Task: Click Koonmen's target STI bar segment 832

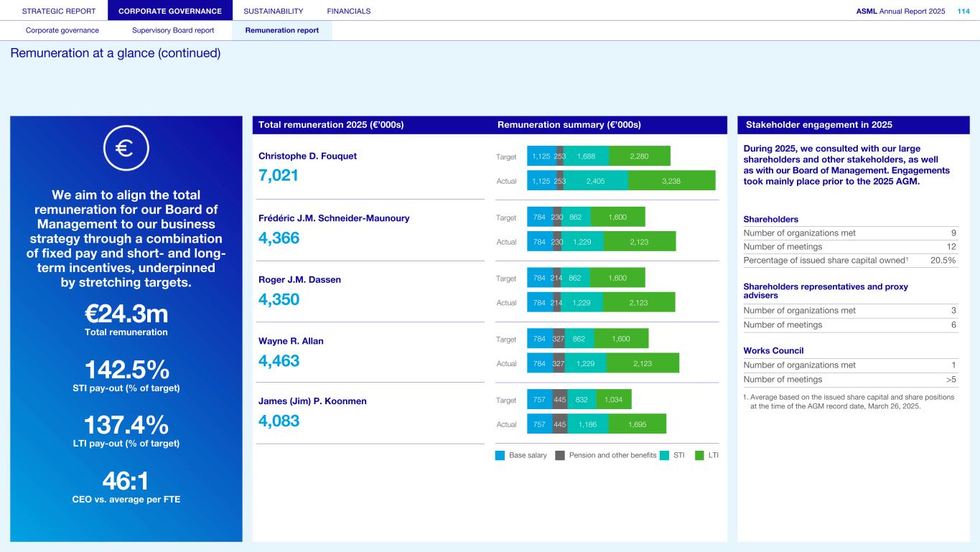Action: coord(582,400)
